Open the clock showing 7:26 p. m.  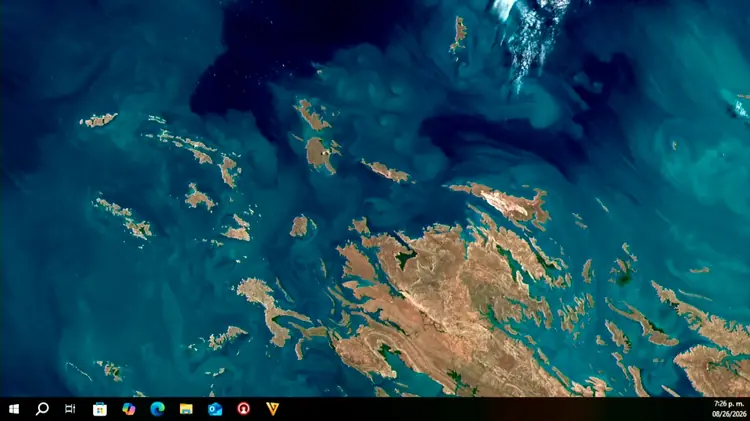(728, 404)
